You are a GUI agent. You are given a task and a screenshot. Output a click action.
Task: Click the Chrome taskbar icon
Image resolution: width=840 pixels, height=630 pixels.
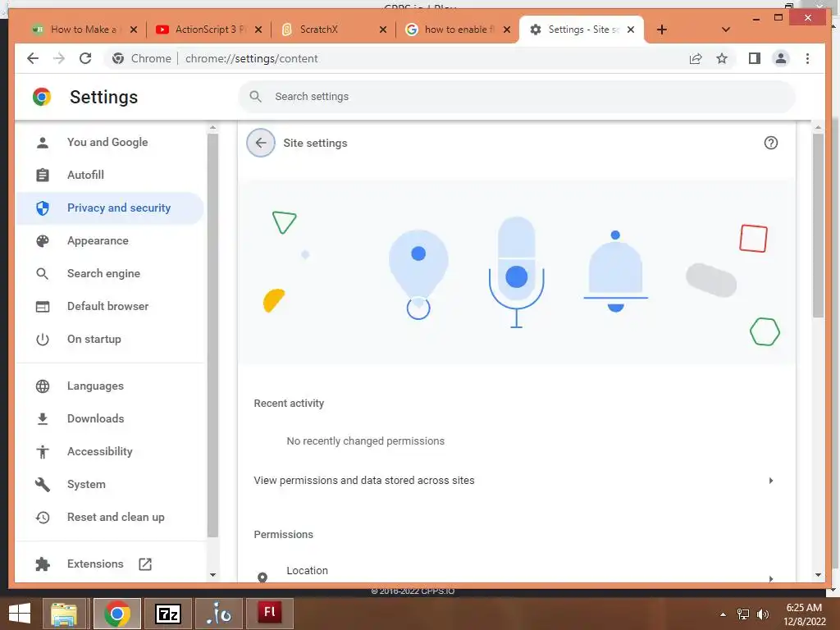tap(116, 614)
